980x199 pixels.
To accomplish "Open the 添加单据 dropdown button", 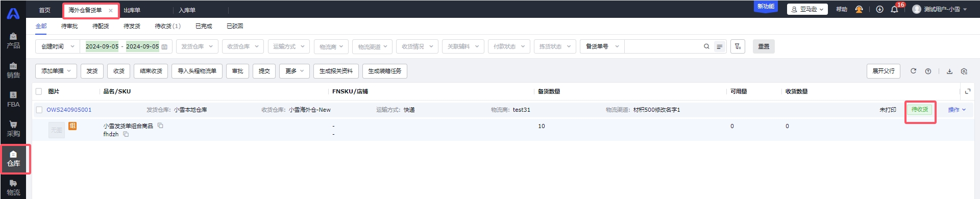I will point(56,71).
